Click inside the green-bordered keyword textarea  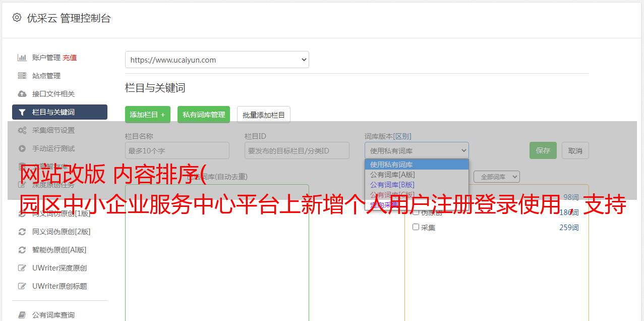tap(217, 252)
